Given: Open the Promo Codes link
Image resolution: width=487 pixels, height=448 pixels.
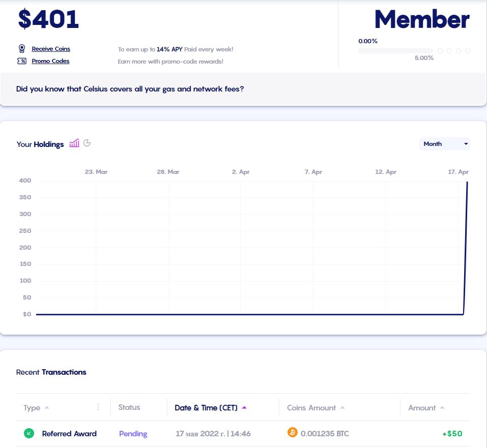Looking at the screenshot, I should pyautogui.click(x=50, y=61).
